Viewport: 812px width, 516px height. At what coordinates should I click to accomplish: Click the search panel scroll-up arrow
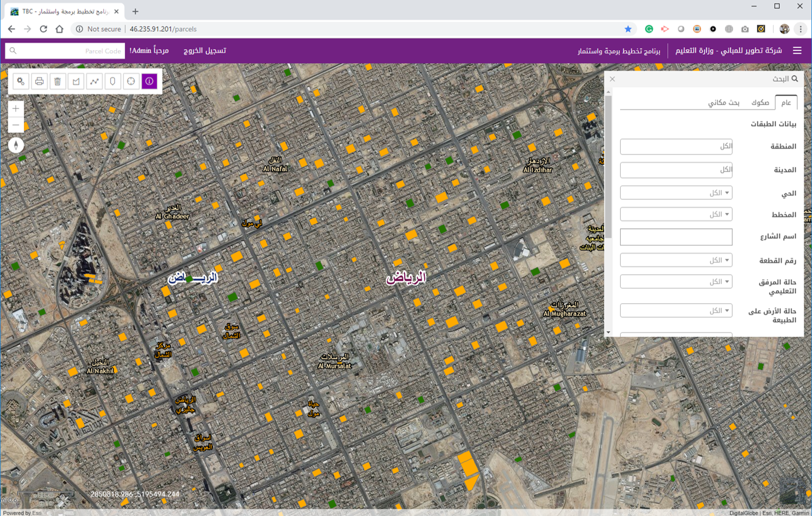click(x=608, y=92)
